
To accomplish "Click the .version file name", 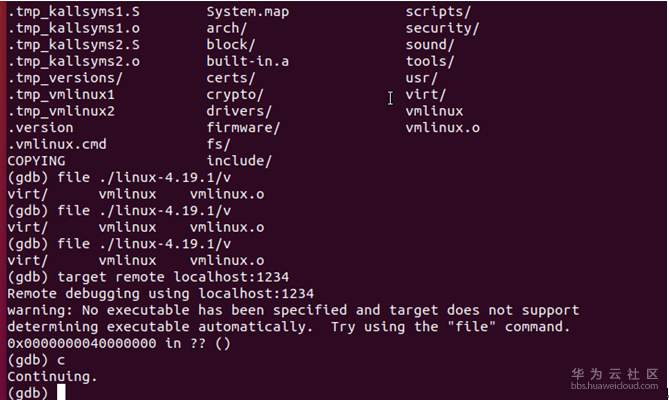I will (40, 127).
